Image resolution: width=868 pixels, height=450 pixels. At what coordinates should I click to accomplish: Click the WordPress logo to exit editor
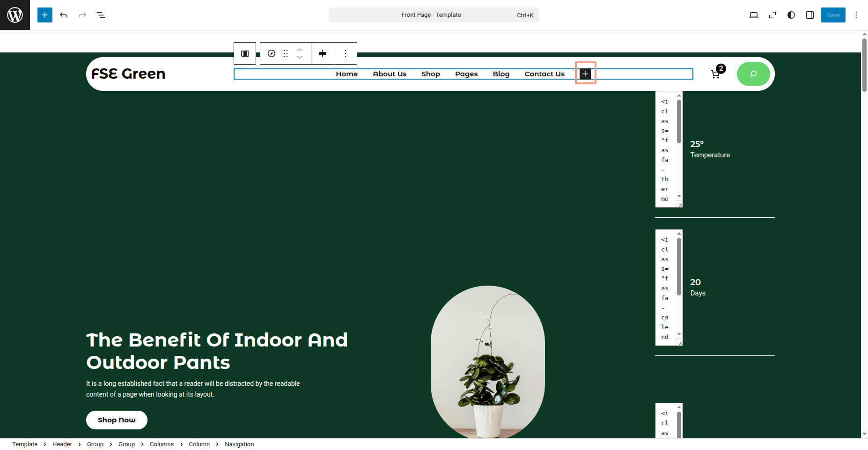[15, 15]
